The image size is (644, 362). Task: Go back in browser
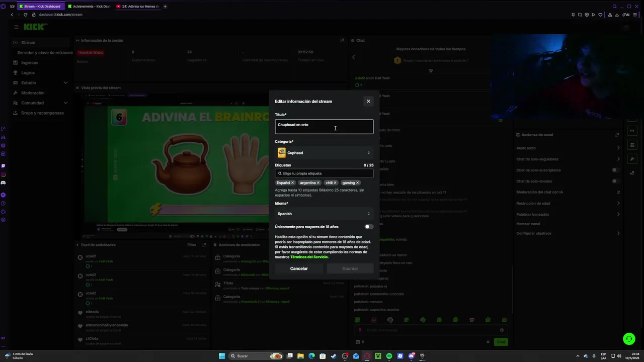[12, 15]
